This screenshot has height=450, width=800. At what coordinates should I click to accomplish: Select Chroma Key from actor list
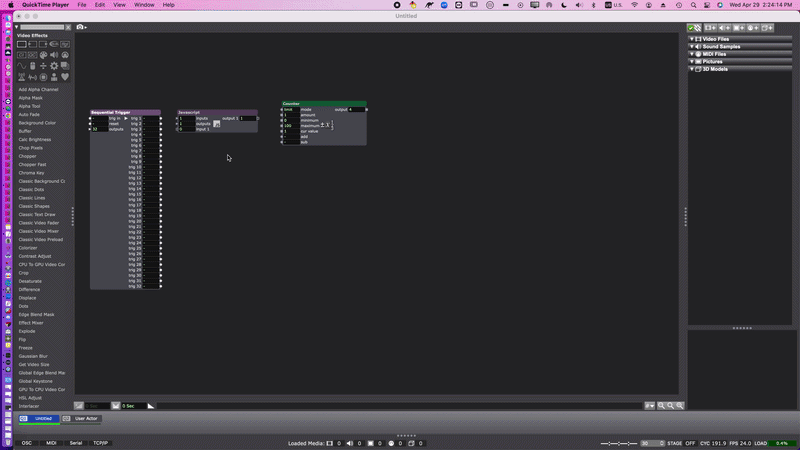[31, 173]
